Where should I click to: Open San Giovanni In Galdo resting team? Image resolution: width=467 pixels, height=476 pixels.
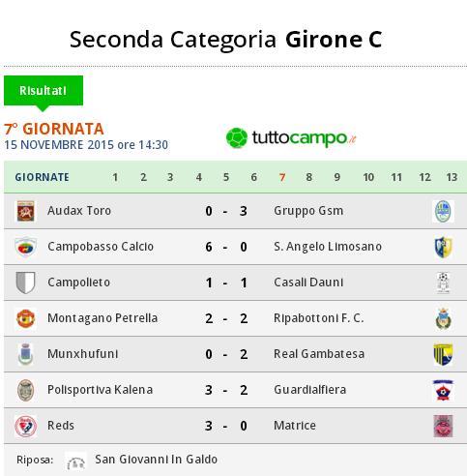156,460
